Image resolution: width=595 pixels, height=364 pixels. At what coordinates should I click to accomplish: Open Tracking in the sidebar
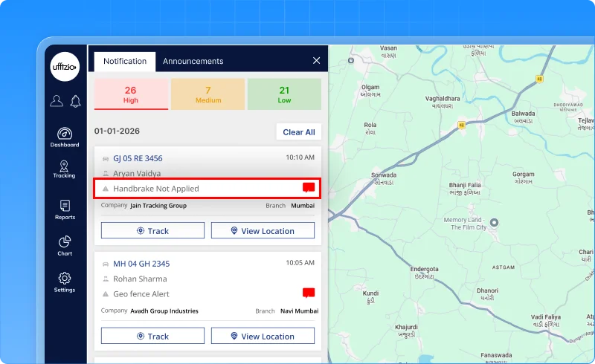(64, 169)
